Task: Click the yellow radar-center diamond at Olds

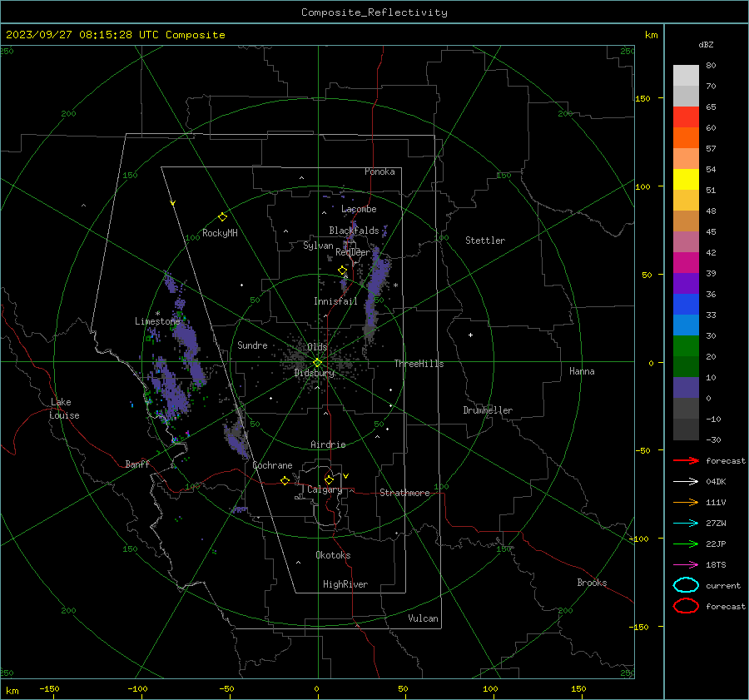Action: coord(317,363)
